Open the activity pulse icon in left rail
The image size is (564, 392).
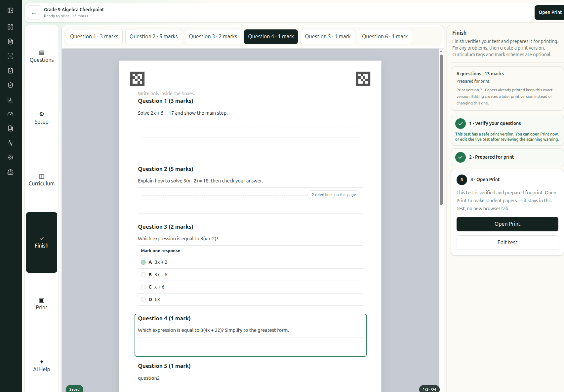point(11,143)
